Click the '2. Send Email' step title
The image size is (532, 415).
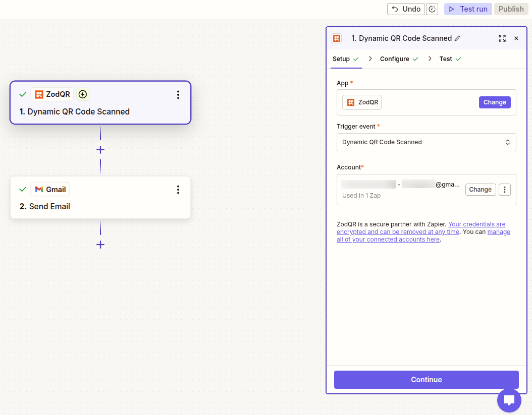click(x=45, y=206)
